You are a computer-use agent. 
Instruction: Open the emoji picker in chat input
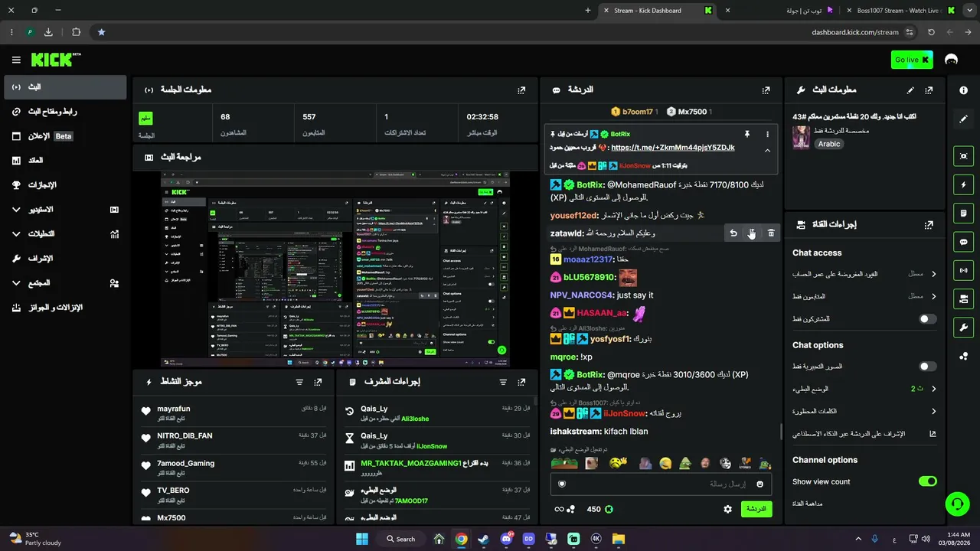[x=759, y=484]
